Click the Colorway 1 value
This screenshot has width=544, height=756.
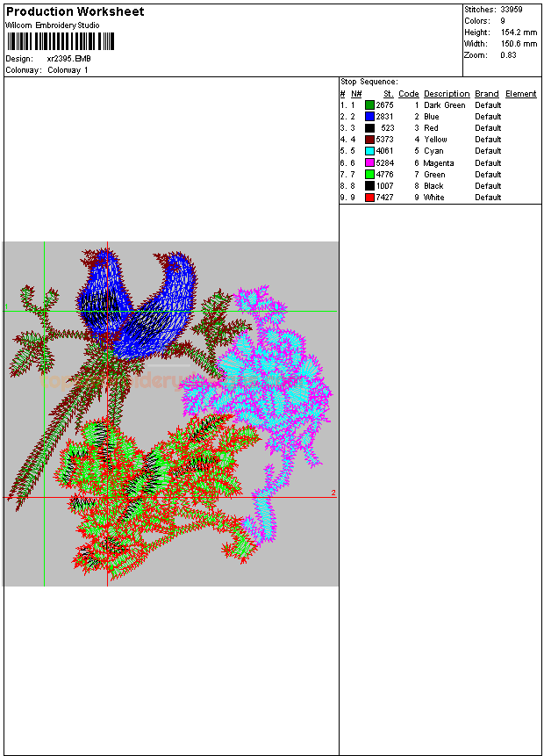68,70
